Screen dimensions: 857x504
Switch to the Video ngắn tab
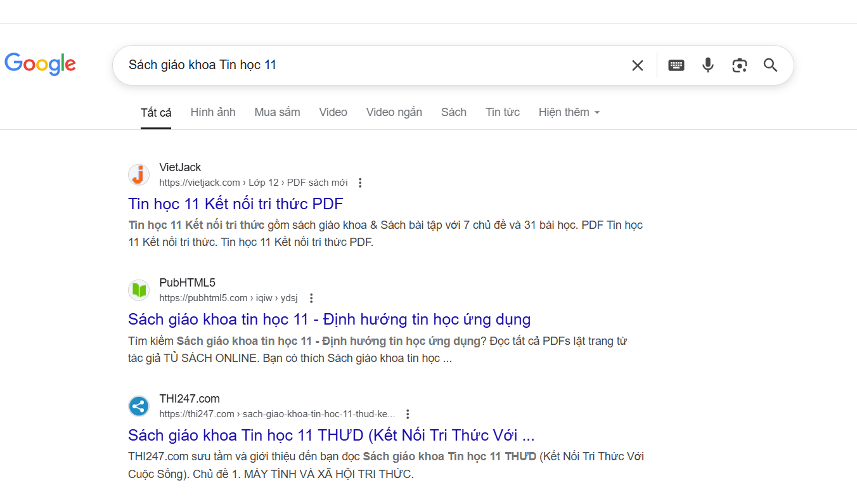click(394, 112)
